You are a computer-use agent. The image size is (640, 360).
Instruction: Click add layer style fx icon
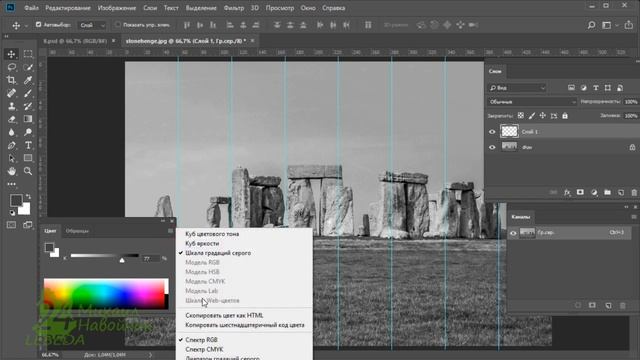coord(567,192)
